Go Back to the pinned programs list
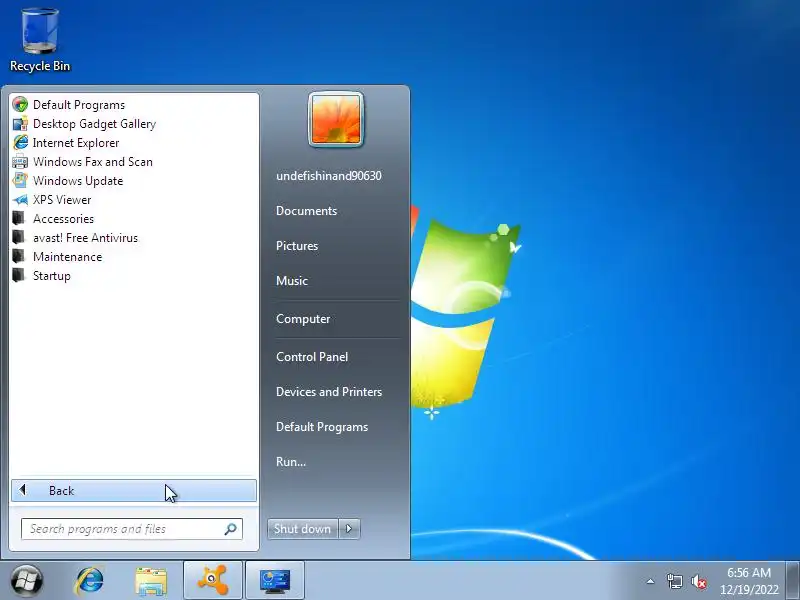Screen dimensions: 800x600 pyautogui.click(x=134, y=491)
